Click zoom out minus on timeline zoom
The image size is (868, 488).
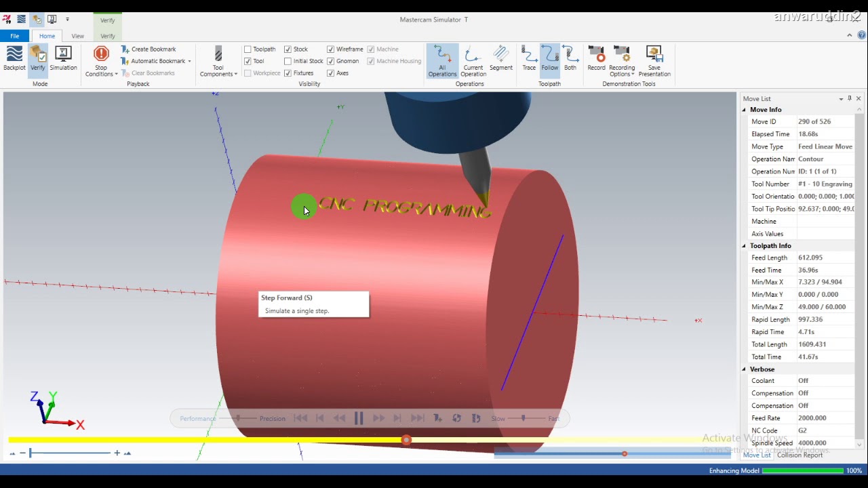pyautogui.click(x=22, y=453)
